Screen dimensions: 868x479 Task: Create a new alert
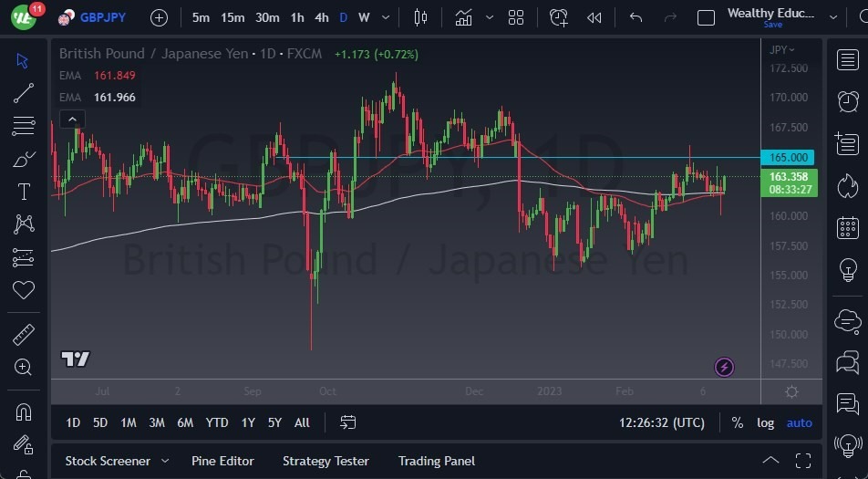click(x=559, y=17)
